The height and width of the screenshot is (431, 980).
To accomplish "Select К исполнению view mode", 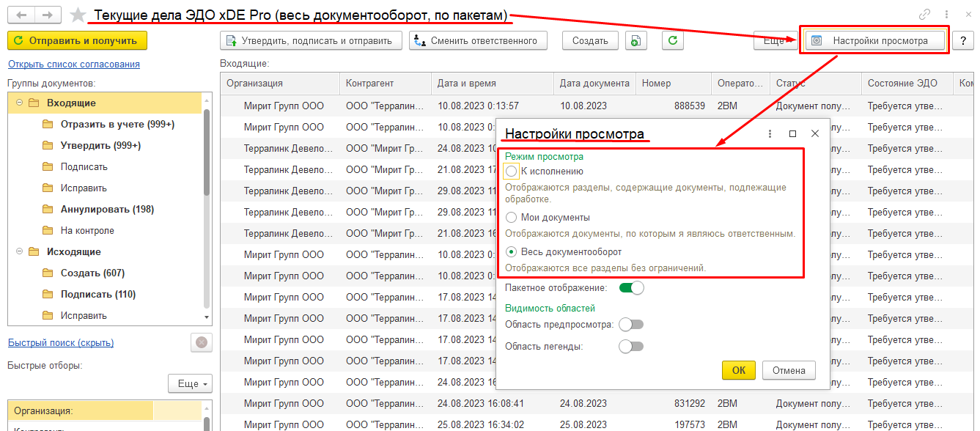I will tap(512, 172).
